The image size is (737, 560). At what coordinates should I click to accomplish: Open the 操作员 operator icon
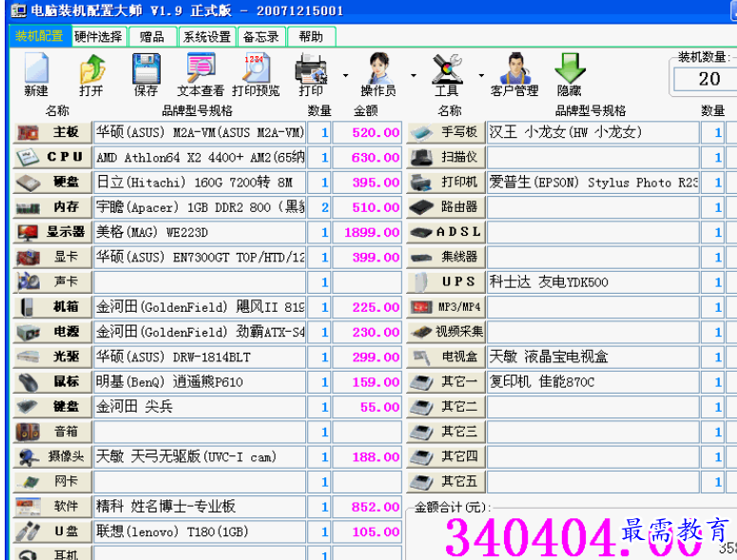(378, 74)
